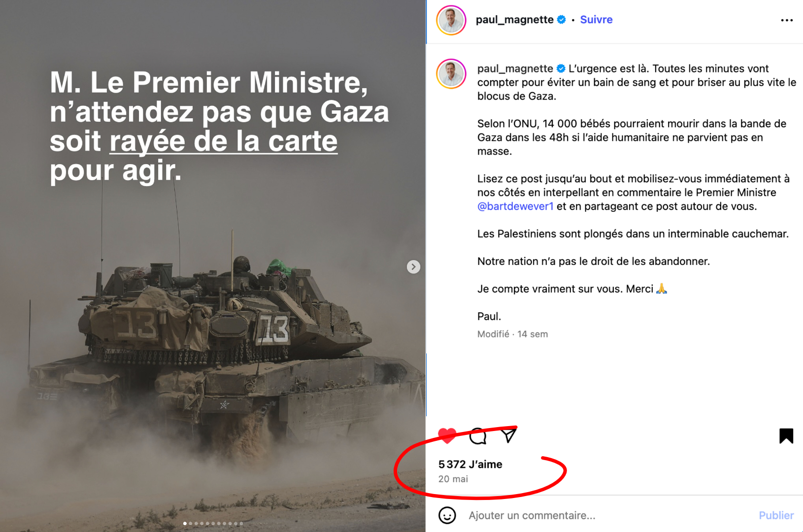
Task: Click the Publier button
Action: point(776,515)
